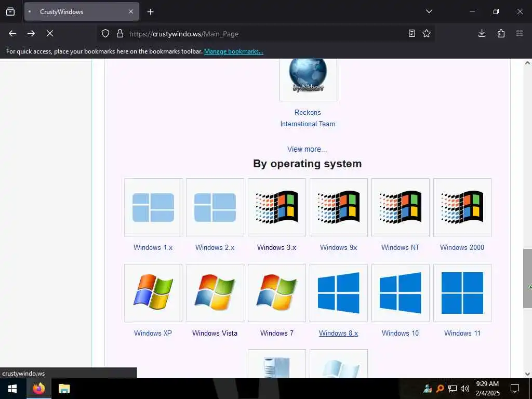Open the Windows NT logo tile
Screen dimensions: 532x399
click(x=401, y=207)
